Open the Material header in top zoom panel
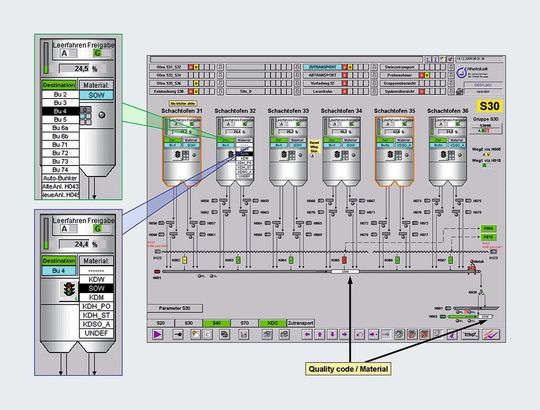Viewport: 540px width, 410px height. click(x=96, y=85)
